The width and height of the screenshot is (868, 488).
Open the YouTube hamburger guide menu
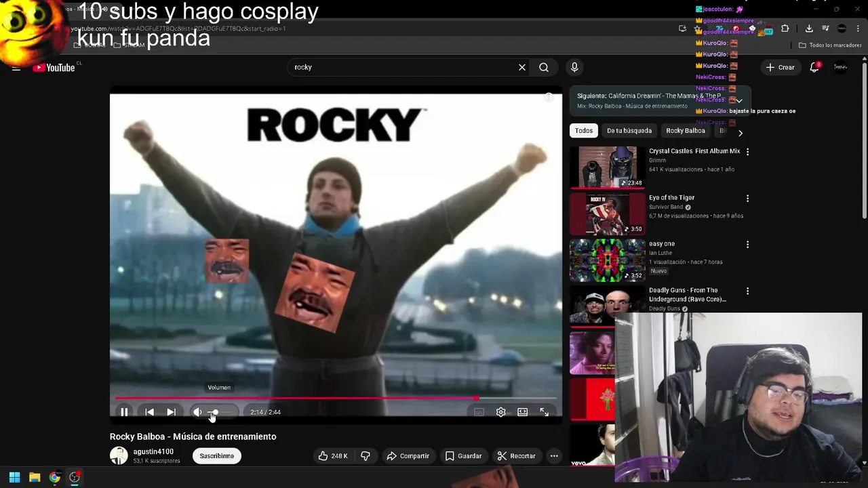coord(16,67)
